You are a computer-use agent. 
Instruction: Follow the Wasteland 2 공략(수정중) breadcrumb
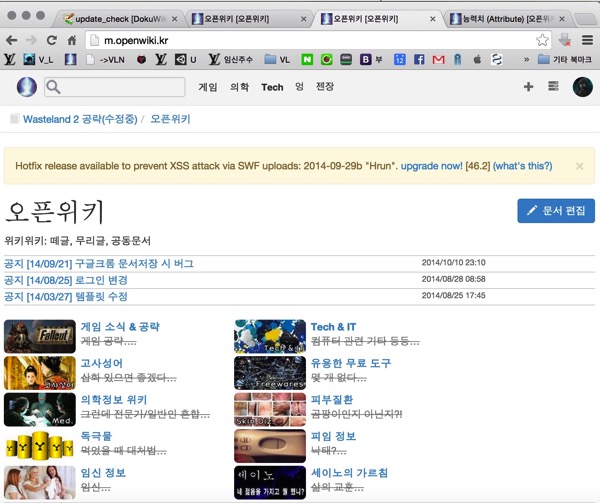pos(80,119)
